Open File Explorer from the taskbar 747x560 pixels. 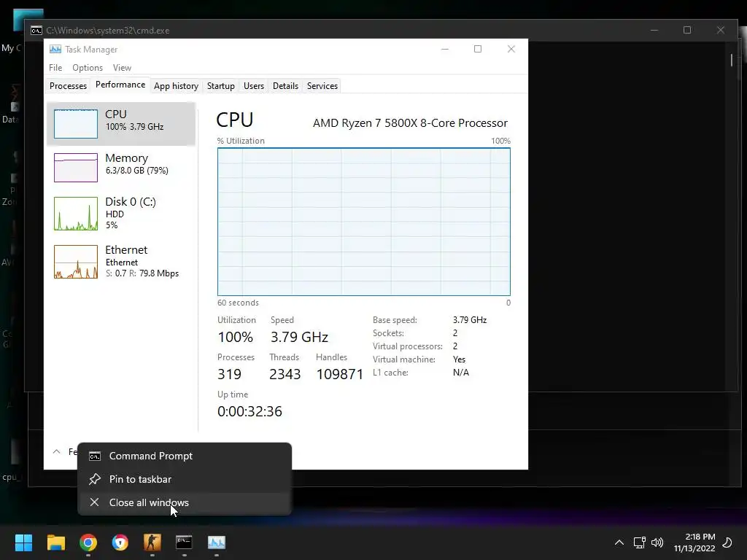(x=55, y=542)
